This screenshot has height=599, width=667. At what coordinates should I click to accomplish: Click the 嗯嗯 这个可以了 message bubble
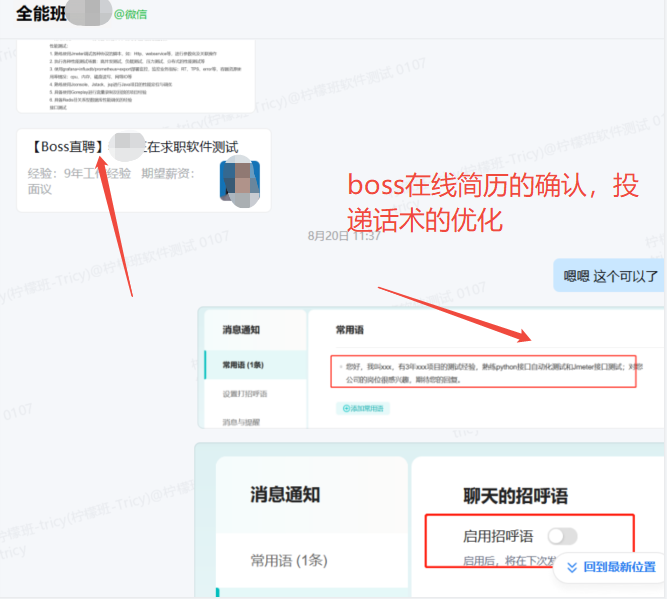pyautogui.click(x=610, y=276)
